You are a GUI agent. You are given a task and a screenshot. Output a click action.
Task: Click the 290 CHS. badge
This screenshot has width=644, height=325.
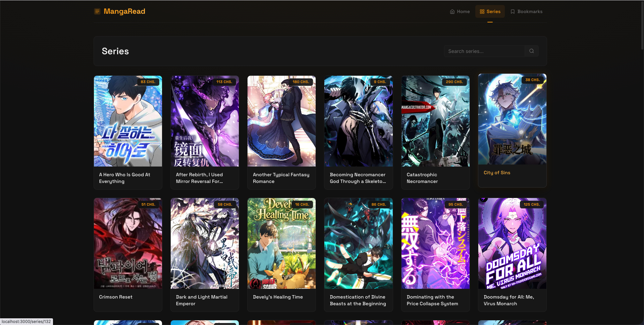(x=454, y=82)
